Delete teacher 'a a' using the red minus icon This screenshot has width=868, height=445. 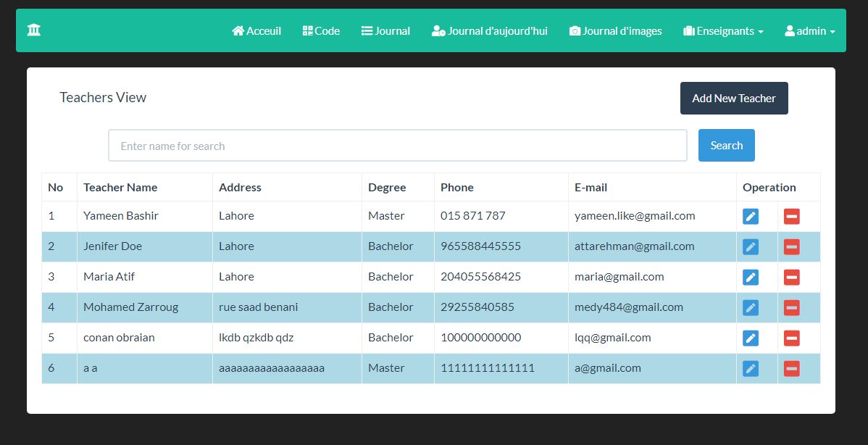792,369
